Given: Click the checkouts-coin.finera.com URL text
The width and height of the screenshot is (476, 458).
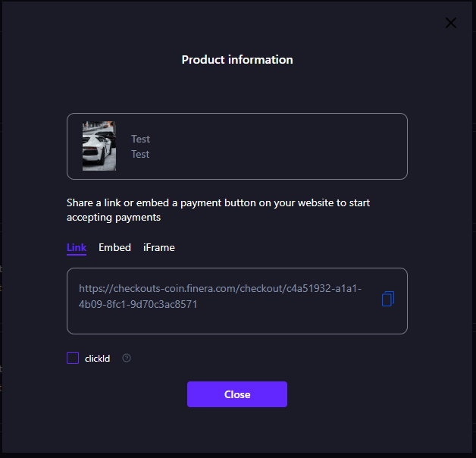Looking at the screenshot, I should coord(220,289).
